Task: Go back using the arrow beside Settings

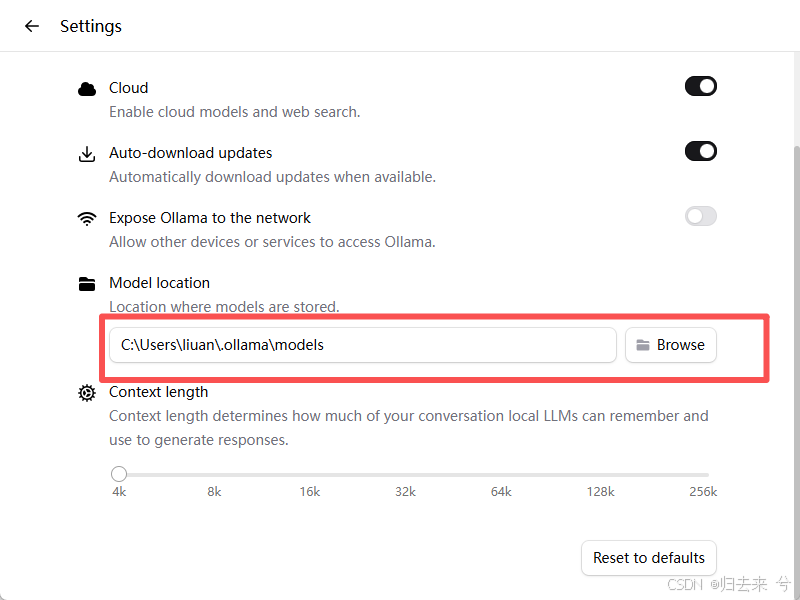Action: (x=32, y=26)
